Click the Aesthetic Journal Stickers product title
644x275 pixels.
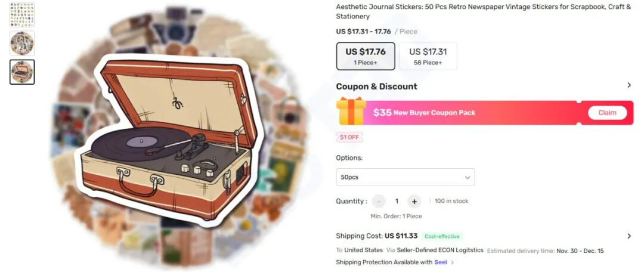click(484, 11)
